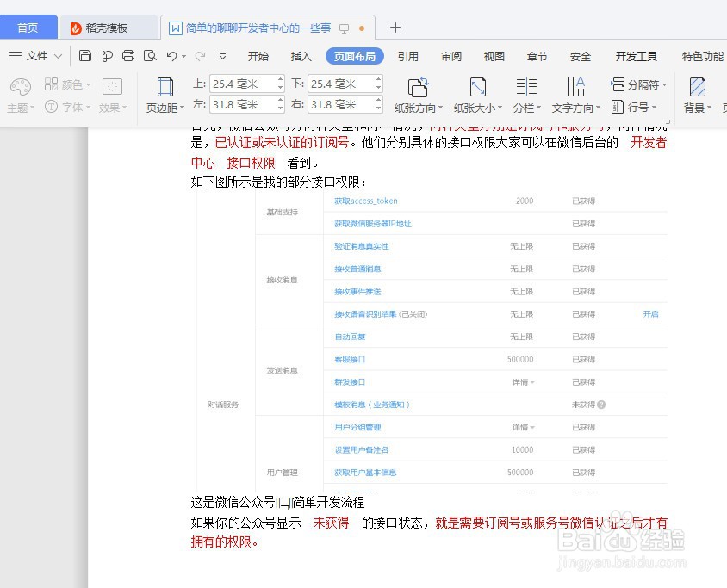This screenshot has height=588, width=727.
Task: Switch to the 开发工具 ribbon tab
Action: click(x=636, y=56)
